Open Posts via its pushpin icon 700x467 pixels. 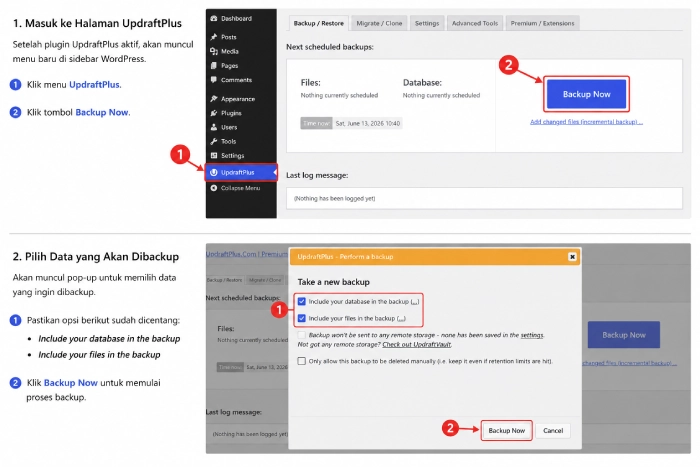(214, 37)
